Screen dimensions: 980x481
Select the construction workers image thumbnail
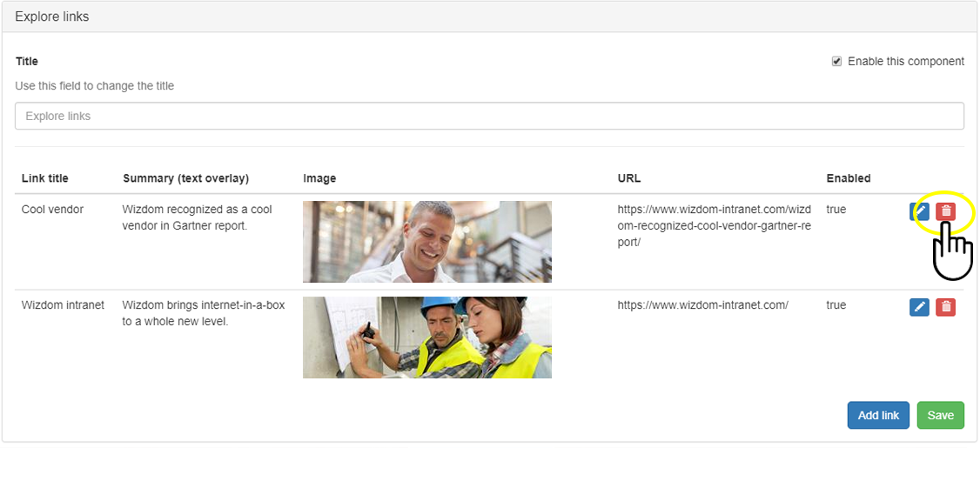coord(426,337)
